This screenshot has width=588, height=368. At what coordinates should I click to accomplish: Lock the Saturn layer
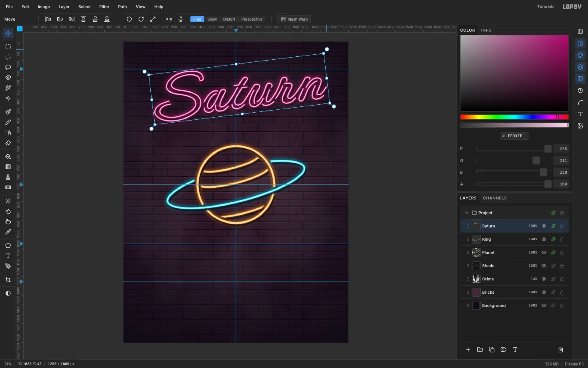(562, 226)
